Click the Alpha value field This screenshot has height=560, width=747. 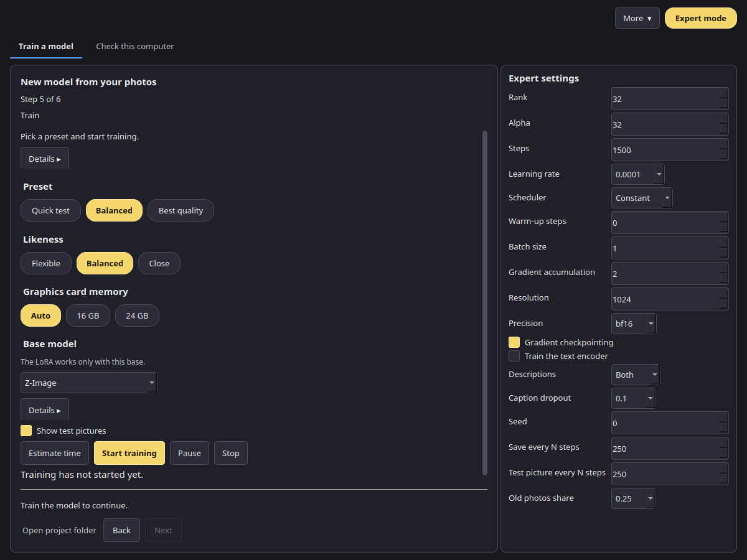[670, 124]
